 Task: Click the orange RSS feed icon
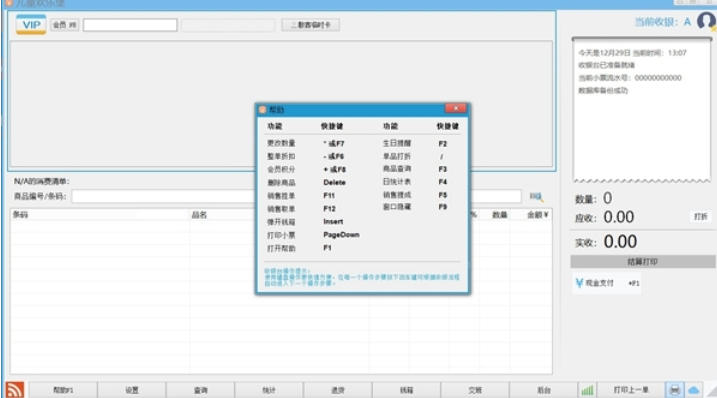[x=15, y=389]
